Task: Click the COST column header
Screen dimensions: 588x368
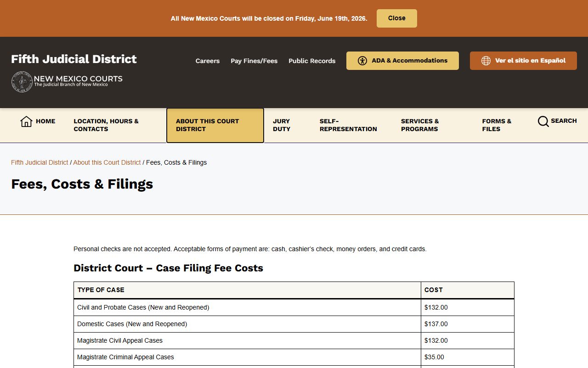Action: pos(468,290)
